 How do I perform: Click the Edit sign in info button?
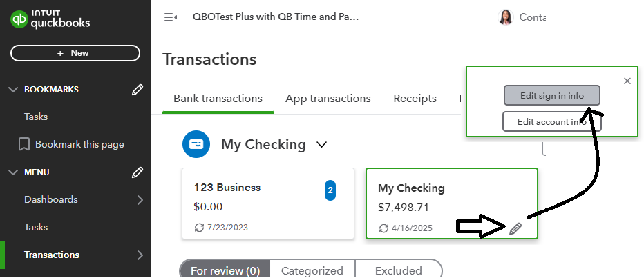[x=551, y=95]
